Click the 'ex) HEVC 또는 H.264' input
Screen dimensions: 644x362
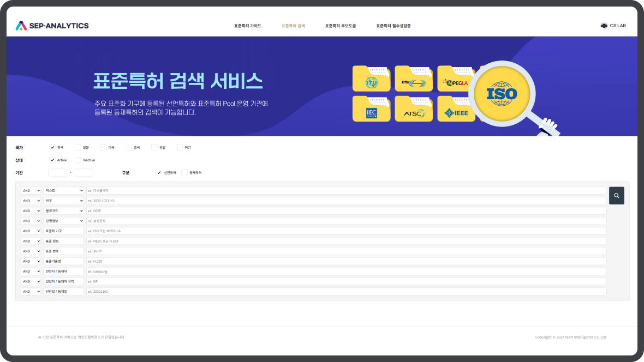[x=346, y=241]
